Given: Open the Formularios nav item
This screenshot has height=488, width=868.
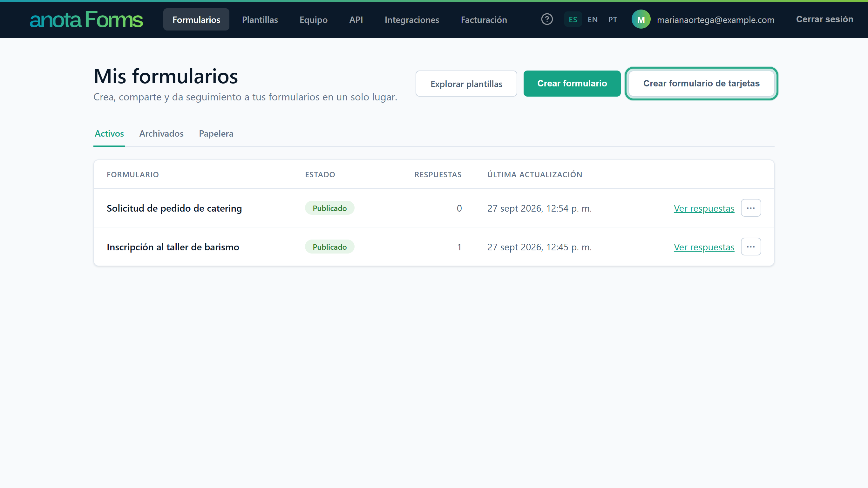Looking at the screenshot, I should (x=196, y=20).
